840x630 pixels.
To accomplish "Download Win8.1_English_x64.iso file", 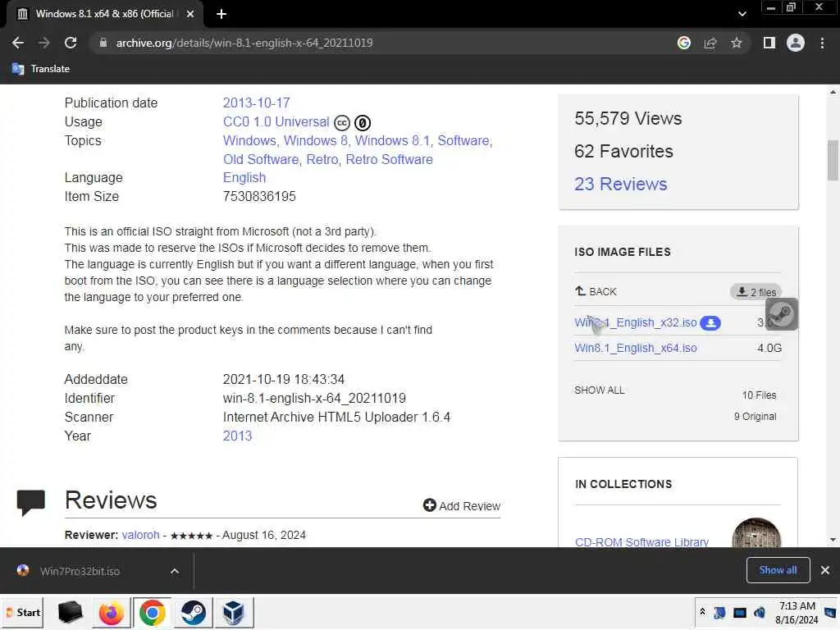I will [636, 348].
